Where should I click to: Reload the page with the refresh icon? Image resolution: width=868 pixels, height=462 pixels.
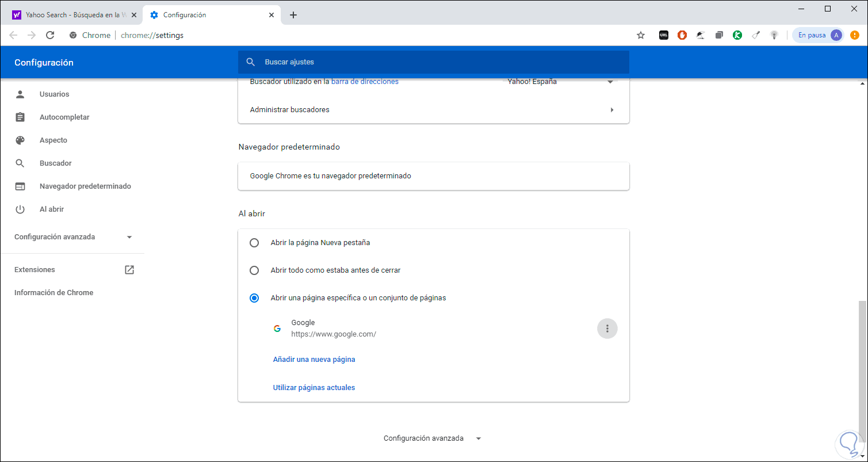[x=50, y=35]
